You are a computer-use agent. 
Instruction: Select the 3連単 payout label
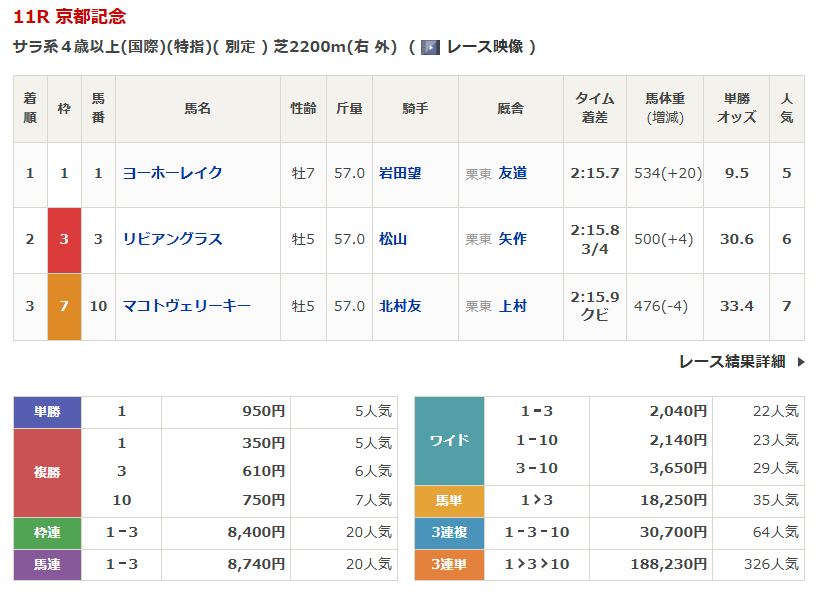pos(449,565)
